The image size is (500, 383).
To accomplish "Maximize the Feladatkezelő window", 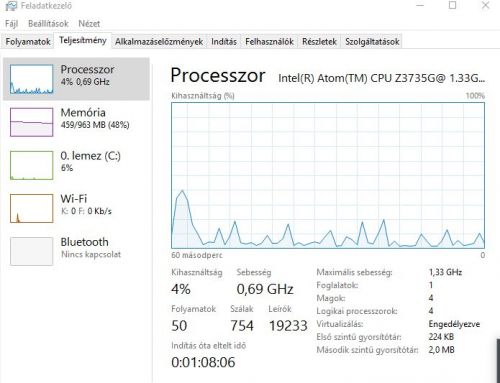I will click(452, 5).
